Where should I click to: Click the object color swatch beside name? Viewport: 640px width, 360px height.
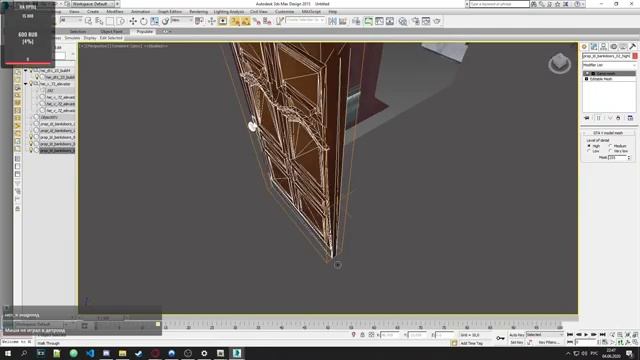pos(635,56)
